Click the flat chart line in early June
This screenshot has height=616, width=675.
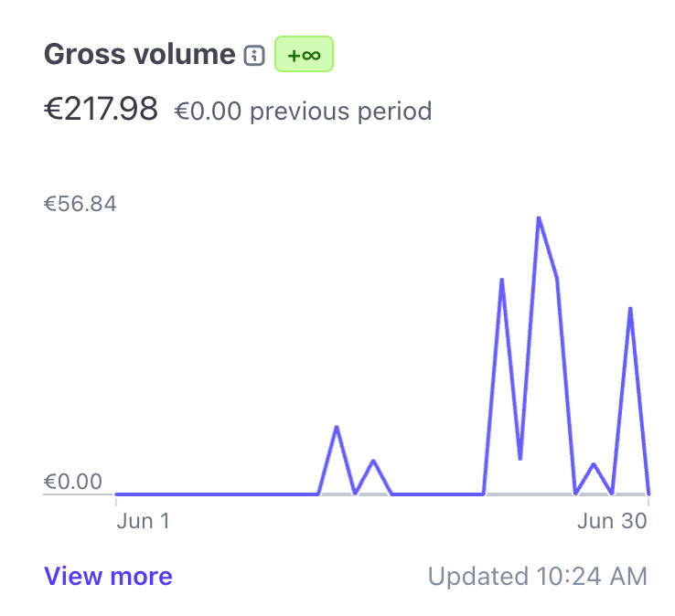click(x=210, y=494)
